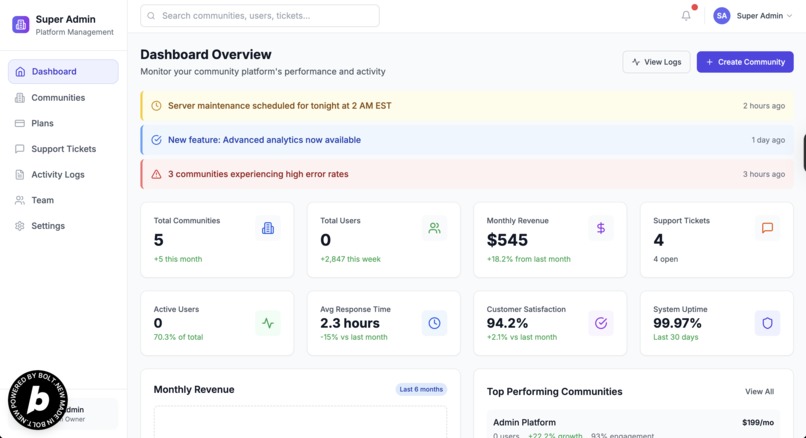Open the Last 6 months range selector

click(421, 389)
